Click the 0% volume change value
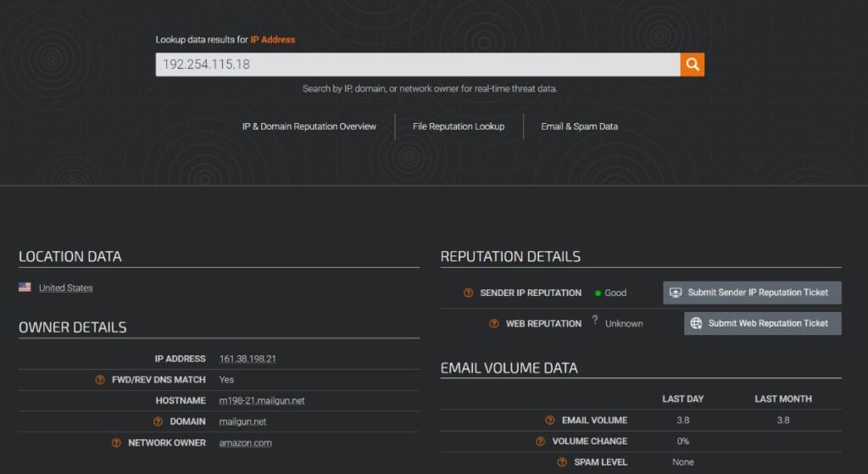 point(682,441)
